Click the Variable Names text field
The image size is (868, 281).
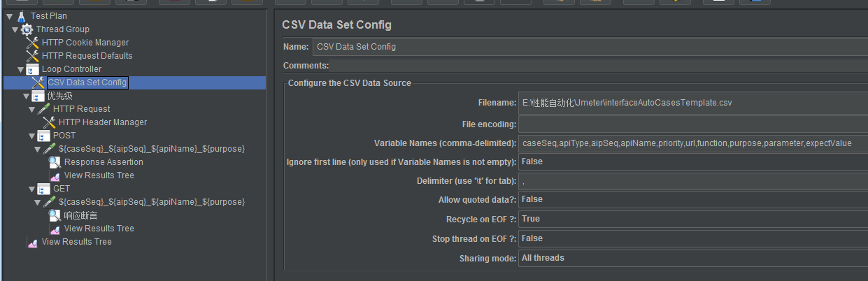pos(692,143)
